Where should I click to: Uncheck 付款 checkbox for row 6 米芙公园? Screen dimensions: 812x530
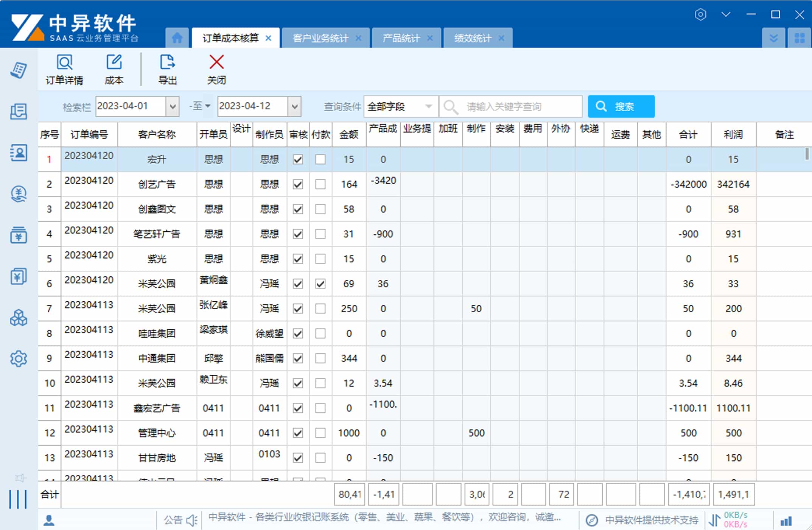320,284
